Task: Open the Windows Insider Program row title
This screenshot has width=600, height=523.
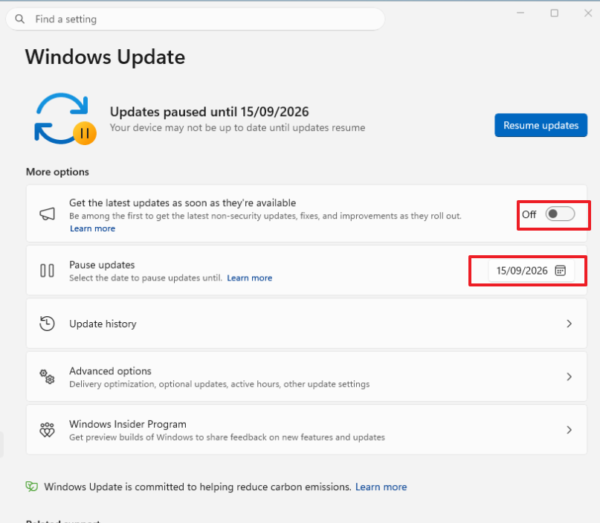Action: click(128, 424)
